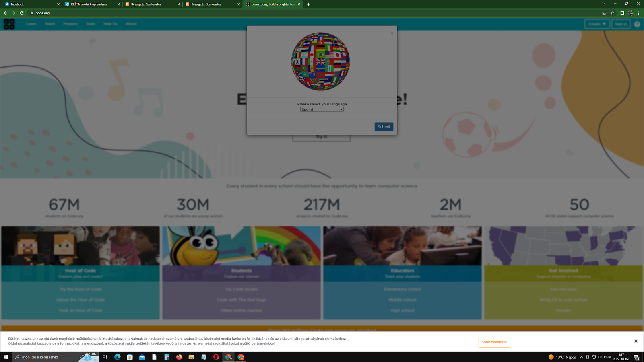Follow the Try Code Studio link
Viewport: 644px width, 362px height.
coord(242,289)
